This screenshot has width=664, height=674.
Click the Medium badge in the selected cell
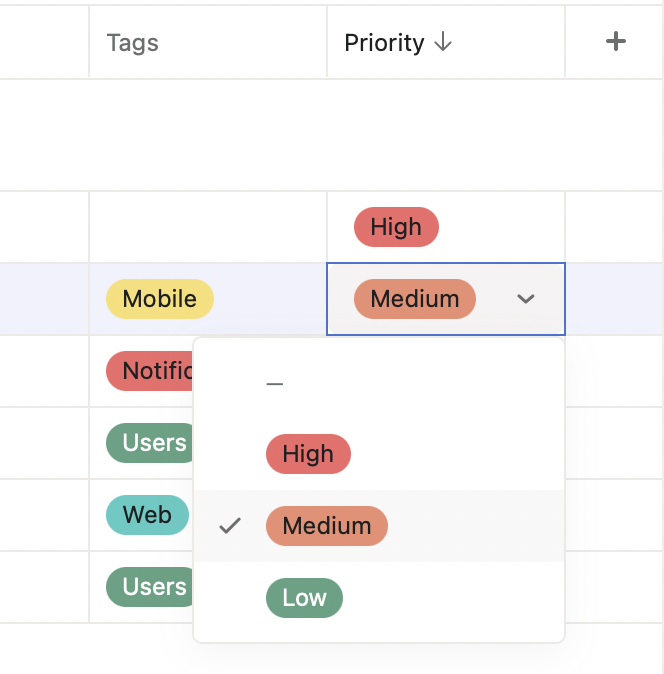tap(414, 299)
